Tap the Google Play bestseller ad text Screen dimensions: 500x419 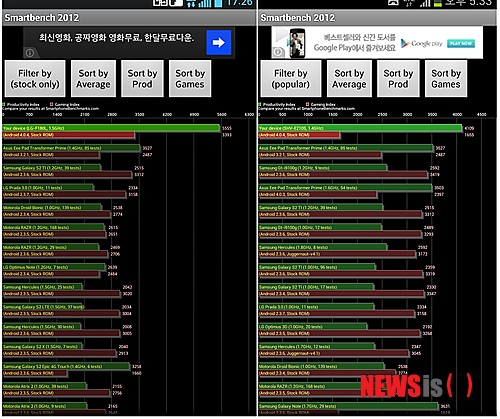tap(355, 43)
